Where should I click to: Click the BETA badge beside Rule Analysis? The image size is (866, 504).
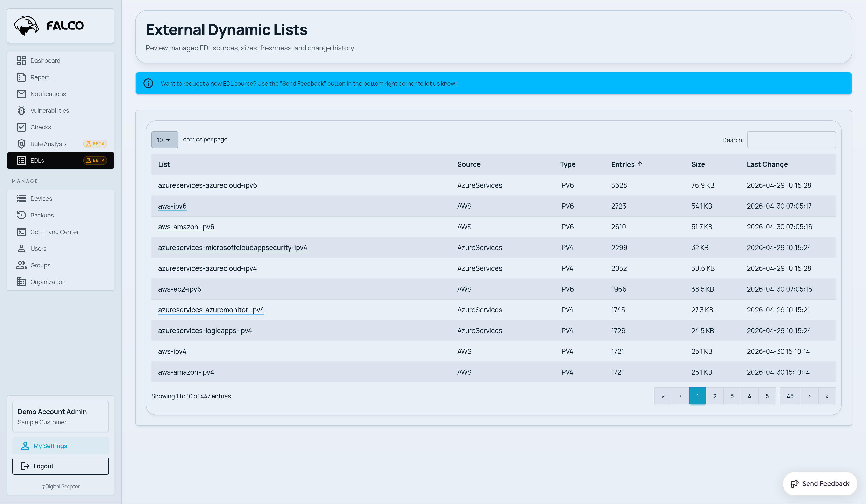pos(95,144)
